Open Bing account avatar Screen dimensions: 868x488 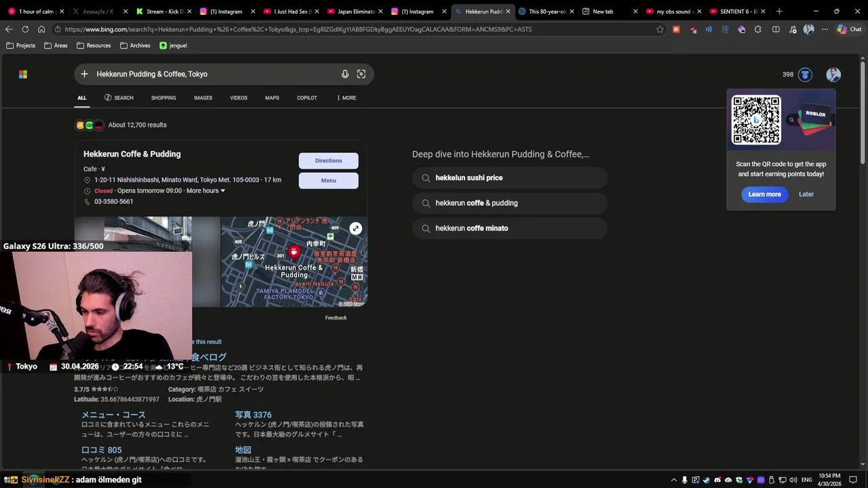[x=833, y=75]
